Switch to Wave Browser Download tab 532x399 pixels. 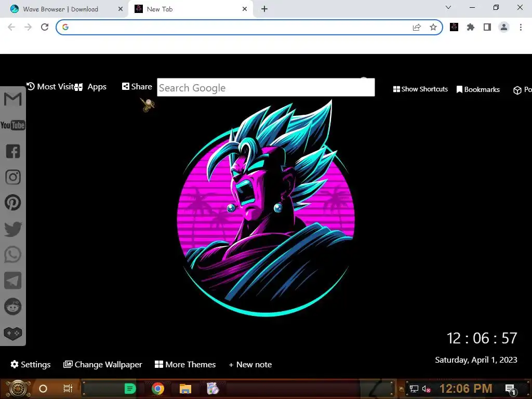[64, 9]
